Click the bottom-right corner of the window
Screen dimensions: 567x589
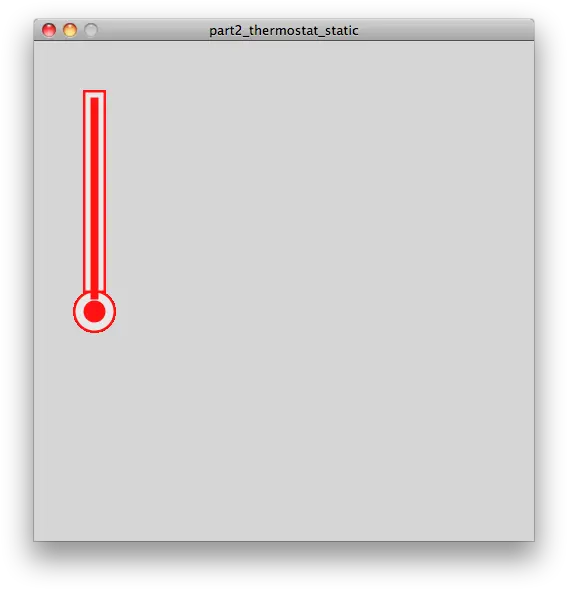tap(534, 541)
